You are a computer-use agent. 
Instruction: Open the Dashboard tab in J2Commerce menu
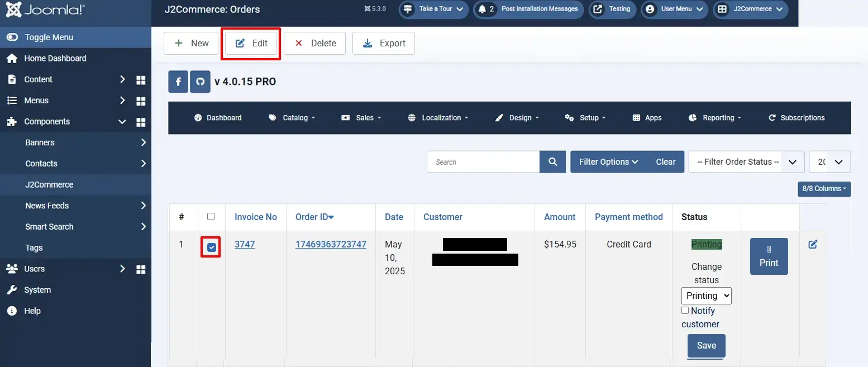(x=218, y=118)
